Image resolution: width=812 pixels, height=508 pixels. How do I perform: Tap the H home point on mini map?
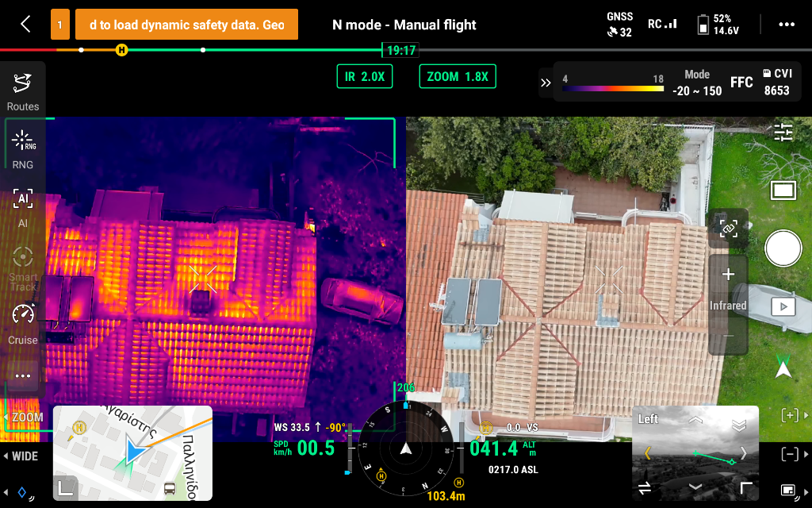pyautogui.click(x=79, y=428)
